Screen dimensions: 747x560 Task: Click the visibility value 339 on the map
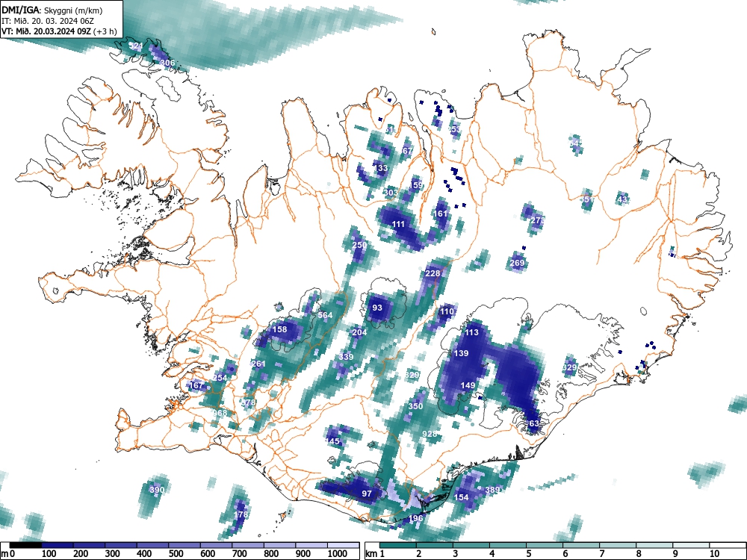click(x=347, y=357)
